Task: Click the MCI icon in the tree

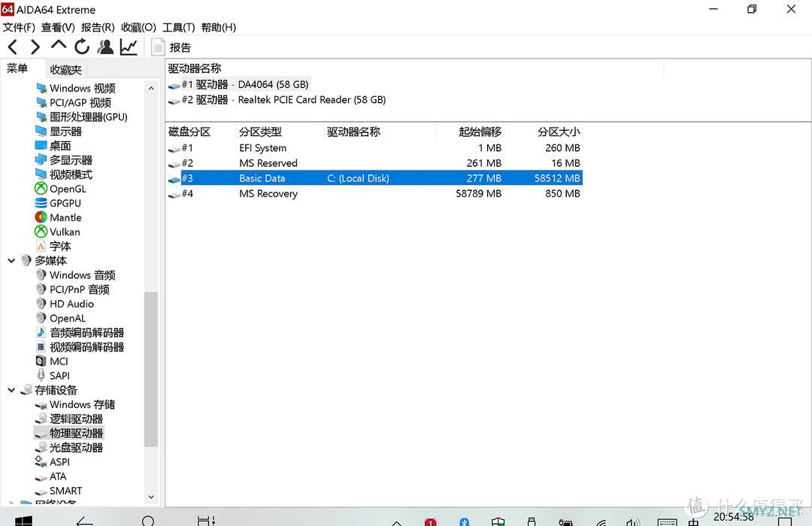Action: 41,361
